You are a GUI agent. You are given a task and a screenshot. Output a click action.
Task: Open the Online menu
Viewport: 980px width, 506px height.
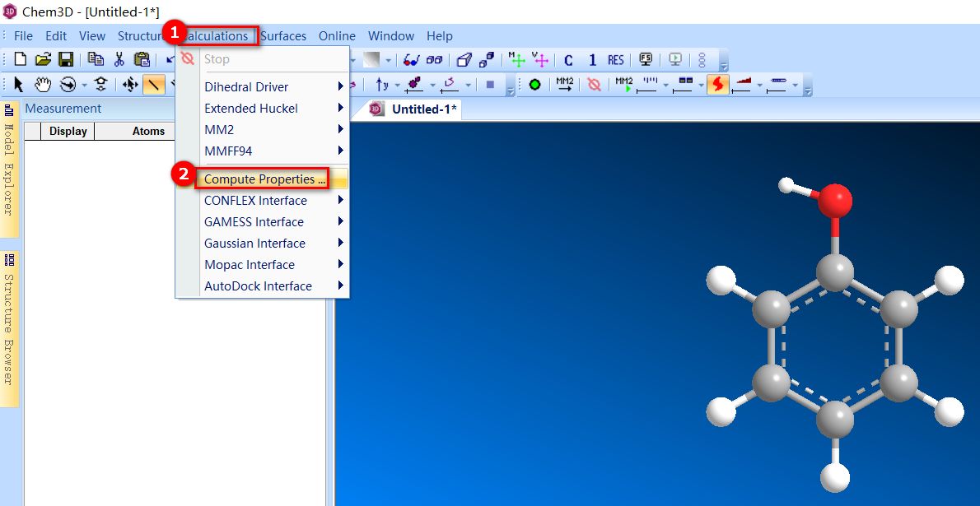337,35
